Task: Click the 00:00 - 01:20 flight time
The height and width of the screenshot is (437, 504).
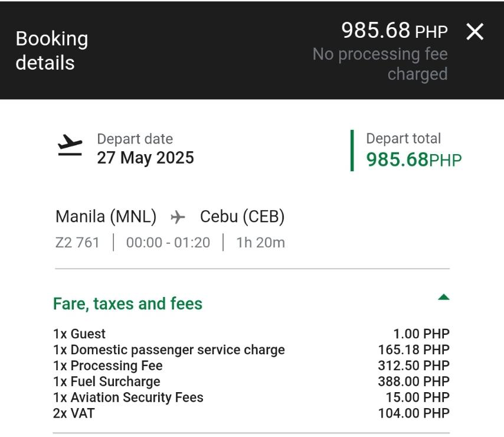Action: coord(168,242)
